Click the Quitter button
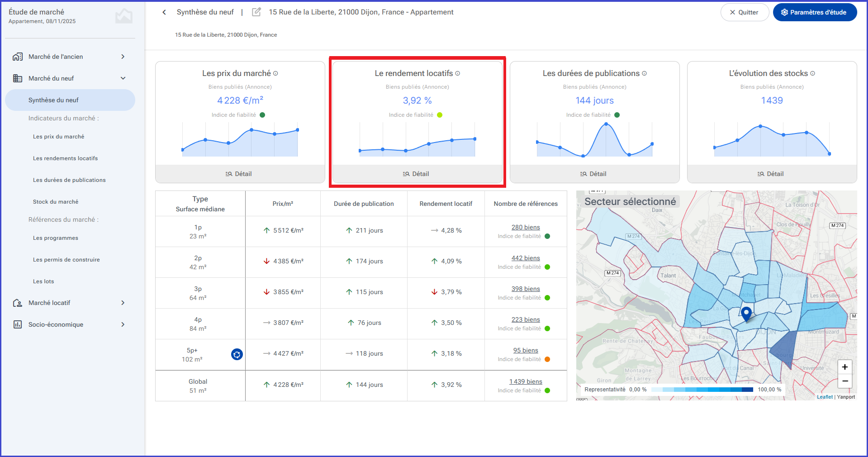The height and width of the screenshot is (457, 868). 745,12
